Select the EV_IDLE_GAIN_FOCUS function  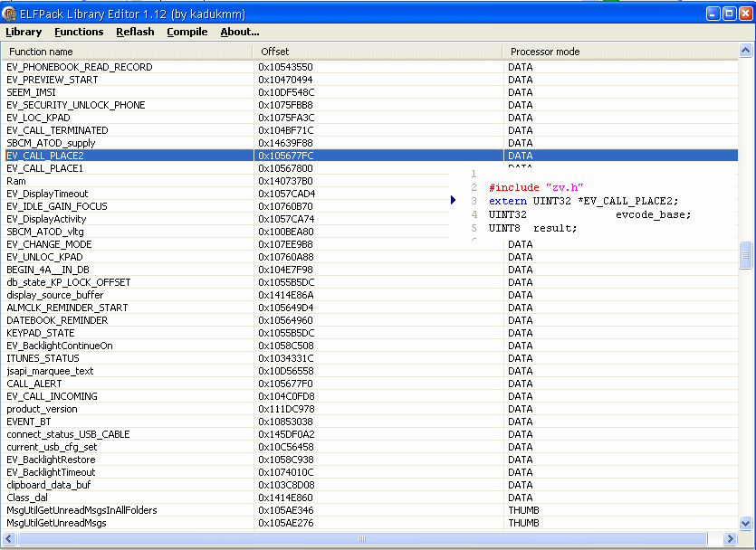[369, 206]
